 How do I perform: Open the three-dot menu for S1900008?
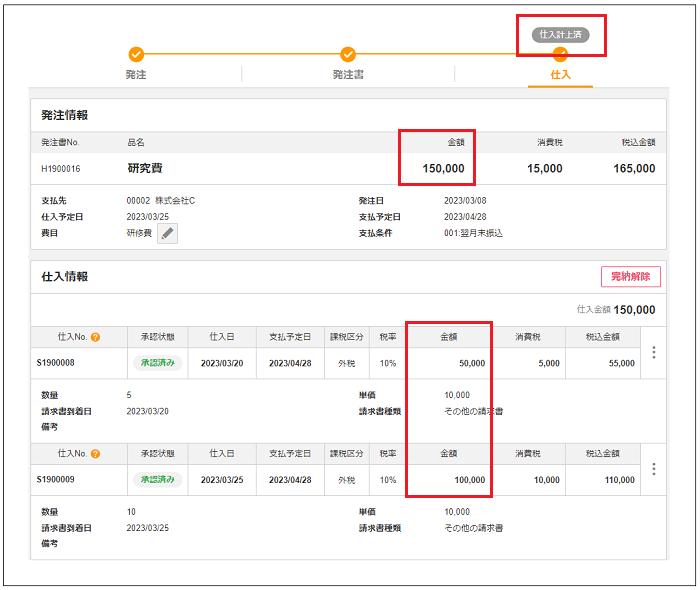[x=654, y=352]
